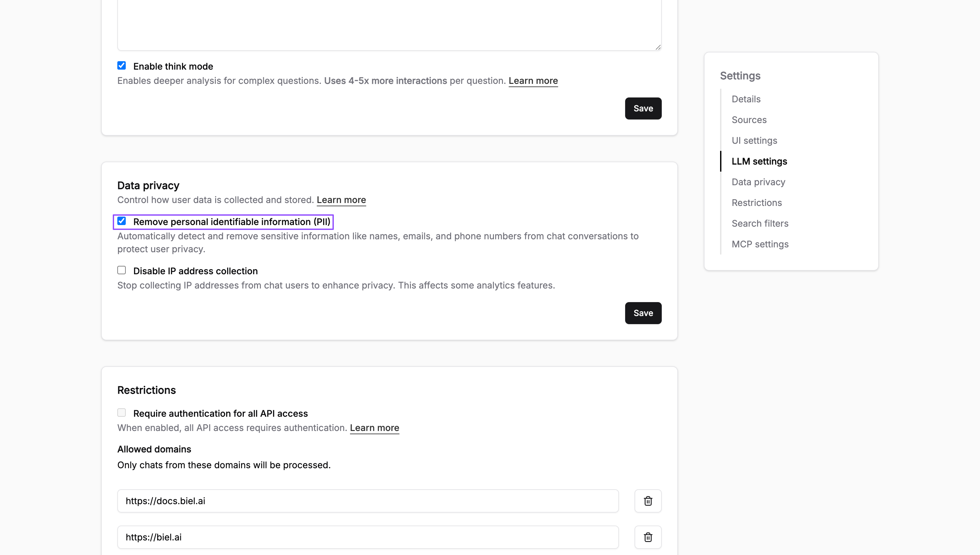Toggle Enable think mode checkbox

pos(122,65)
